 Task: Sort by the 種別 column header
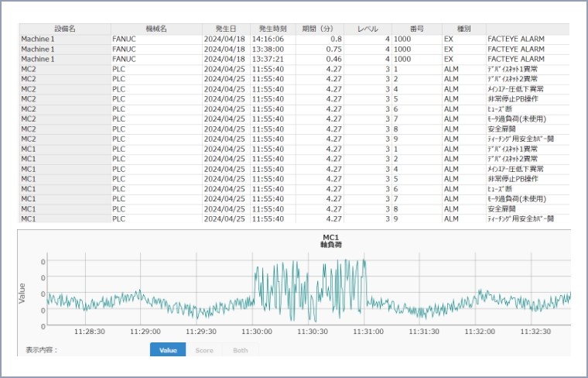pyautogui.click(x=463, y=29)
